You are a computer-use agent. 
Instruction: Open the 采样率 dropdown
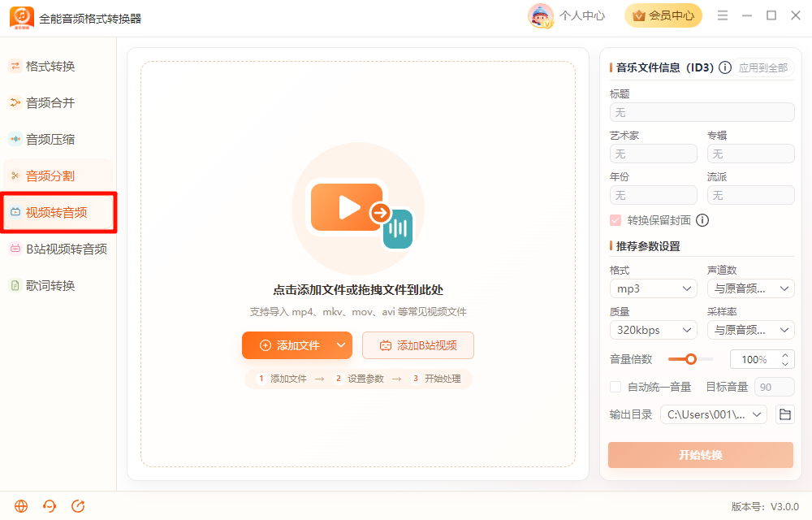(750, 330)
